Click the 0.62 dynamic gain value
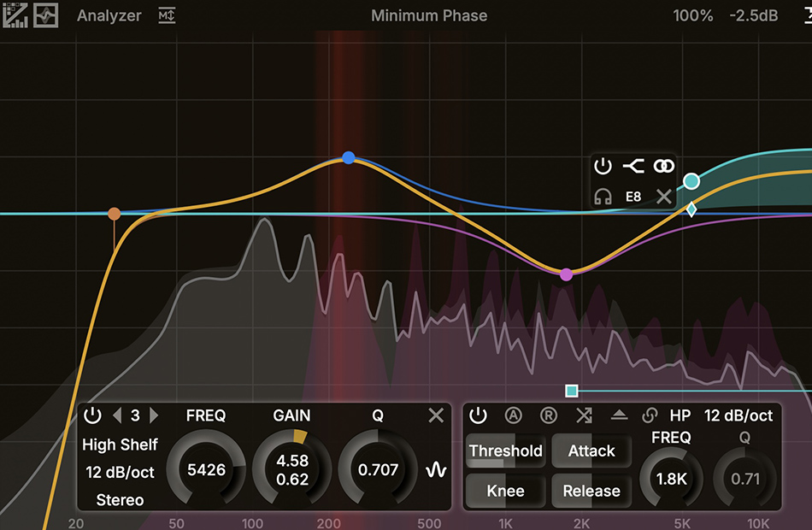The image size is (812, 530). click(x=292, y=480)
